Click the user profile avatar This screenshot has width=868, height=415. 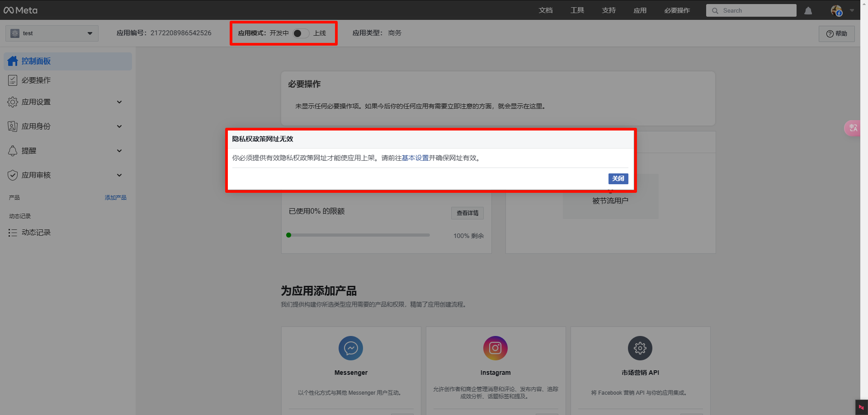836,10
